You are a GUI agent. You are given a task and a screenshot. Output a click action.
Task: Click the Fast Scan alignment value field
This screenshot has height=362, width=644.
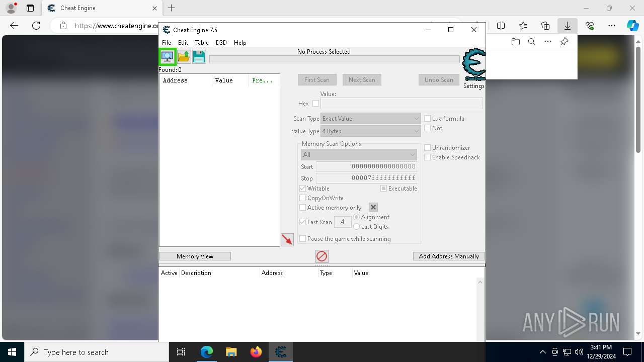[343, 222]
